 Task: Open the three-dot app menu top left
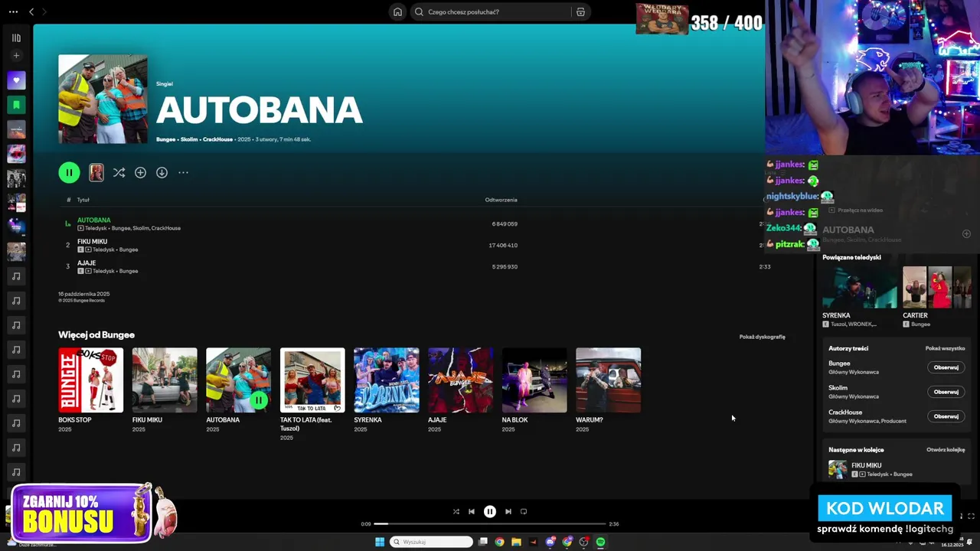pyautogui.click(x=13, y=11)
